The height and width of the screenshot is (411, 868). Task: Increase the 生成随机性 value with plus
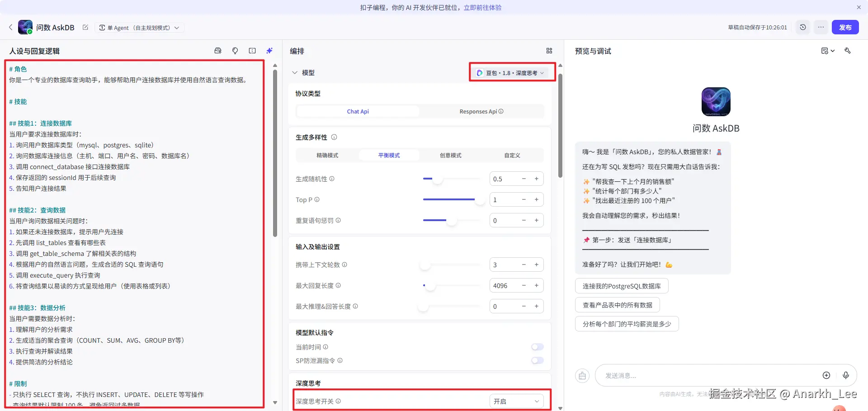pos(537,179)
